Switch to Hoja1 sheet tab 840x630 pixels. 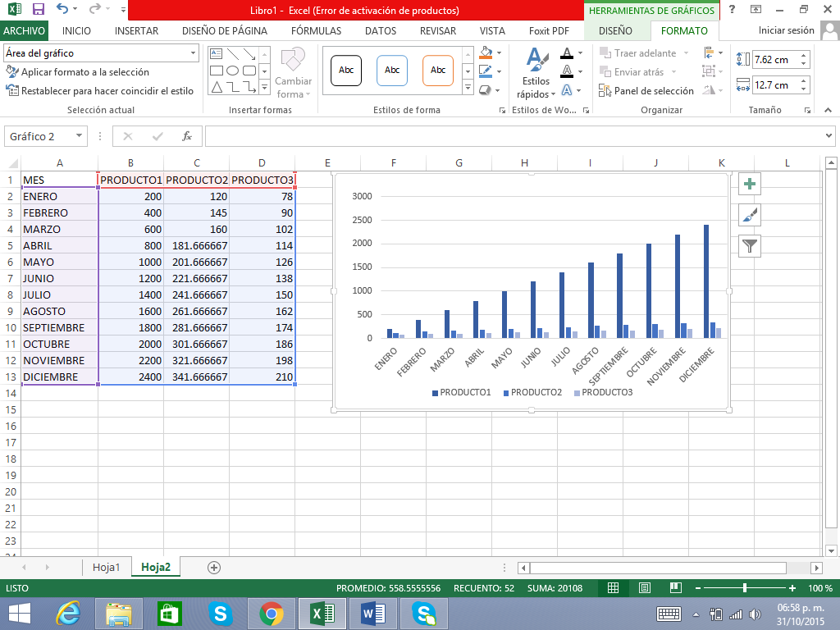[x=107, y=567]
